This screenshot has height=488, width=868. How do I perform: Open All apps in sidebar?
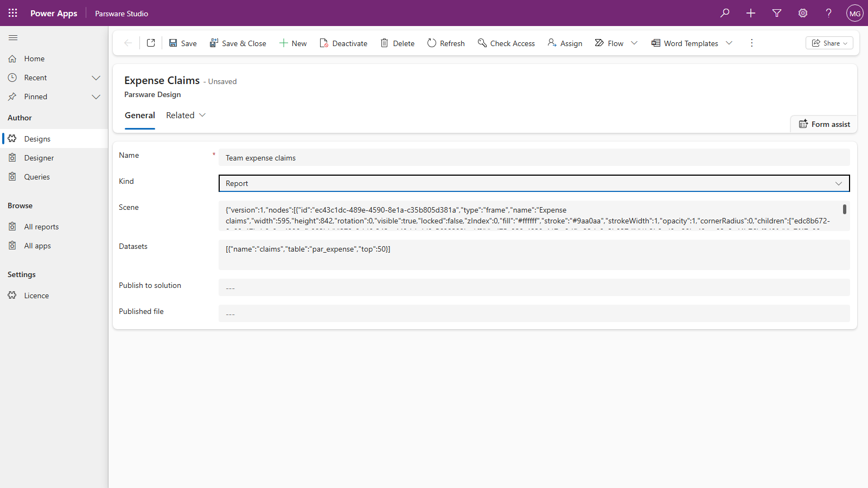(54, 246)
